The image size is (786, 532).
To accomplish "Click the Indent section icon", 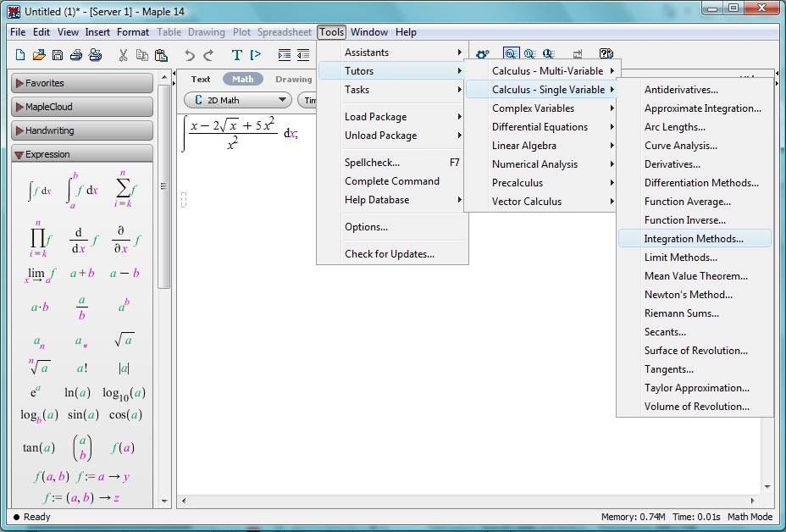I will point(285,55).
